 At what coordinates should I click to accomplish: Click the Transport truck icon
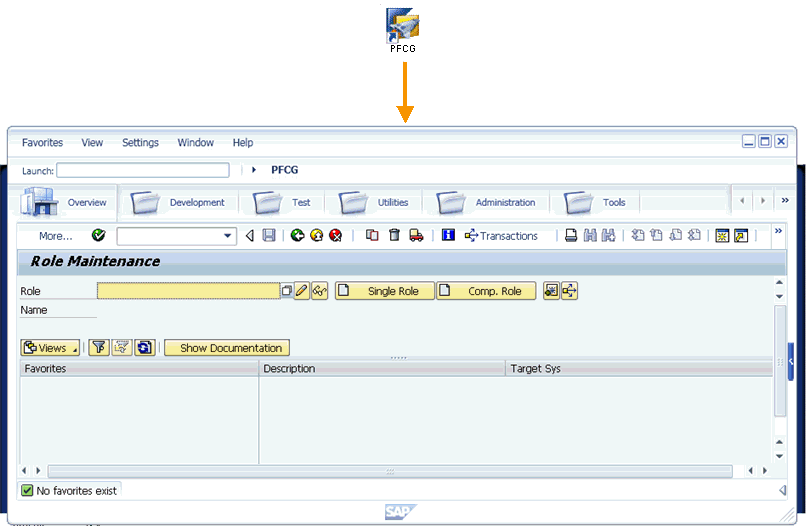416,235
